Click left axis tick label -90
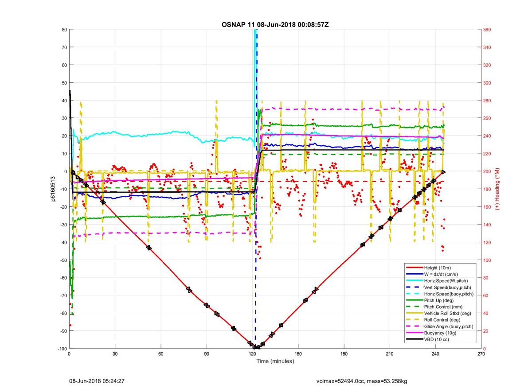This screenshot has height=392, width=532. [x=63, y=331]
